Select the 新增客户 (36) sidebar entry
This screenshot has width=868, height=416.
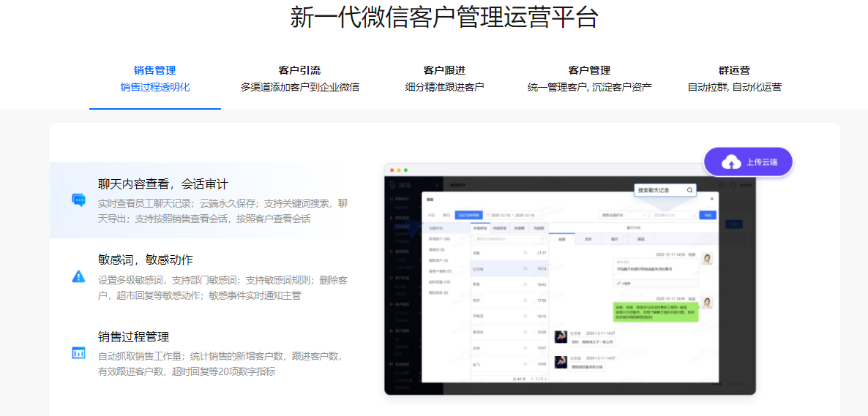440,239
